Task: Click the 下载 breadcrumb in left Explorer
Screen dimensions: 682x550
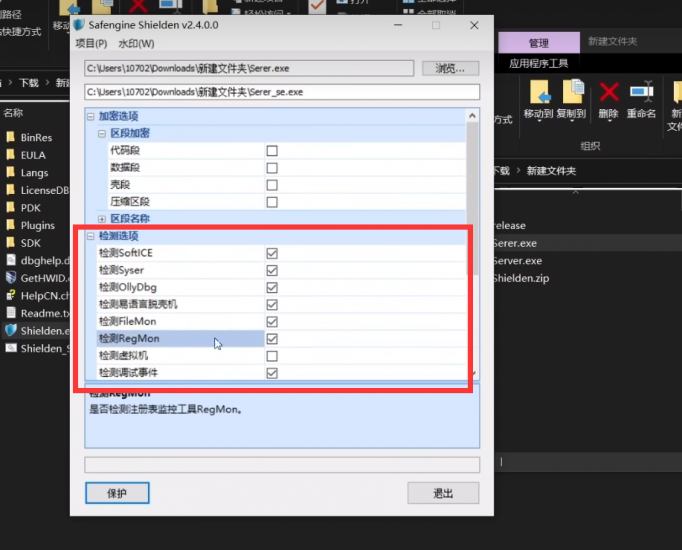Action: click(29, 83)
